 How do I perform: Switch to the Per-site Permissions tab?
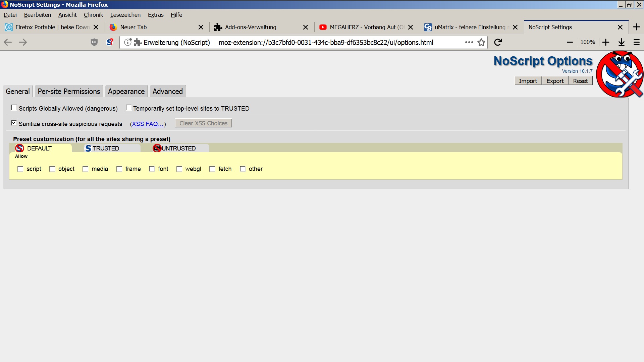coord(69,91)
